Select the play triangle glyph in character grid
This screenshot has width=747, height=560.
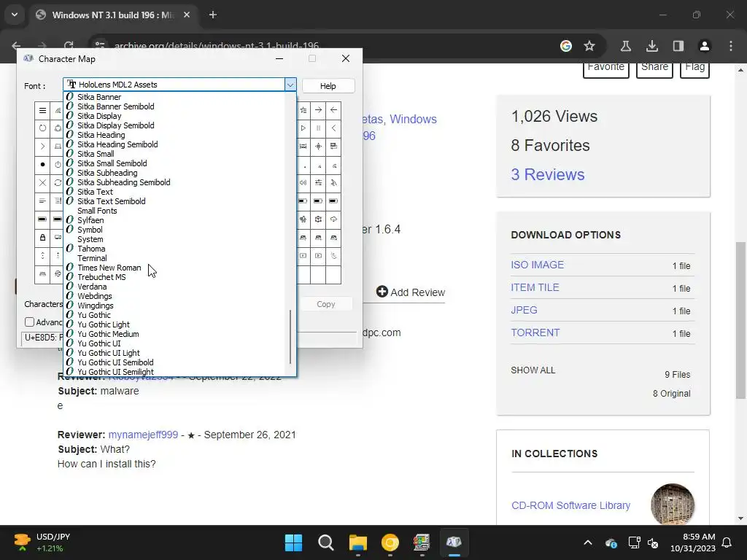click(303, 128)
